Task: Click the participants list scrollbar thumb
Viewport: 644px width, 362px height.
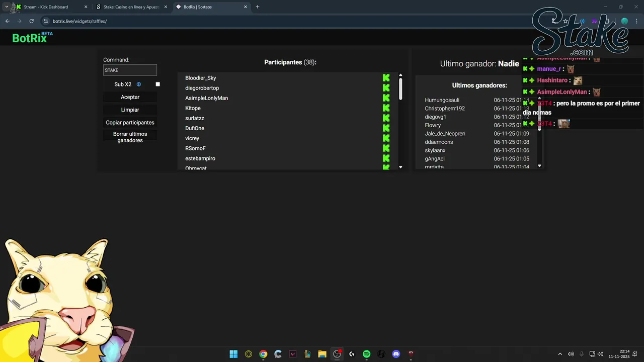Action: pos(400,88)
